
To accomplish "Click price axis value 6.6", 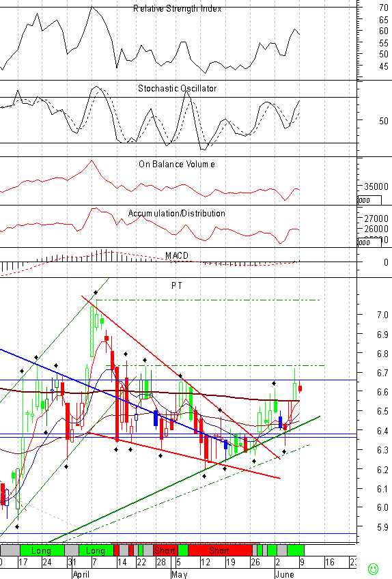I will (x=382, y=392).
